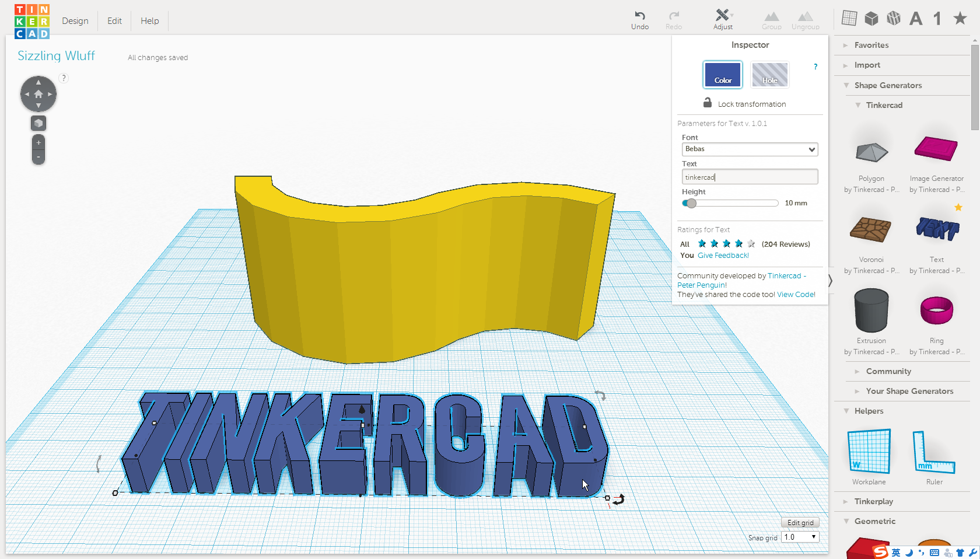Screen dimensions: 980x559
Task: Select the Voronoi shape generator
Action: (871, 229)
